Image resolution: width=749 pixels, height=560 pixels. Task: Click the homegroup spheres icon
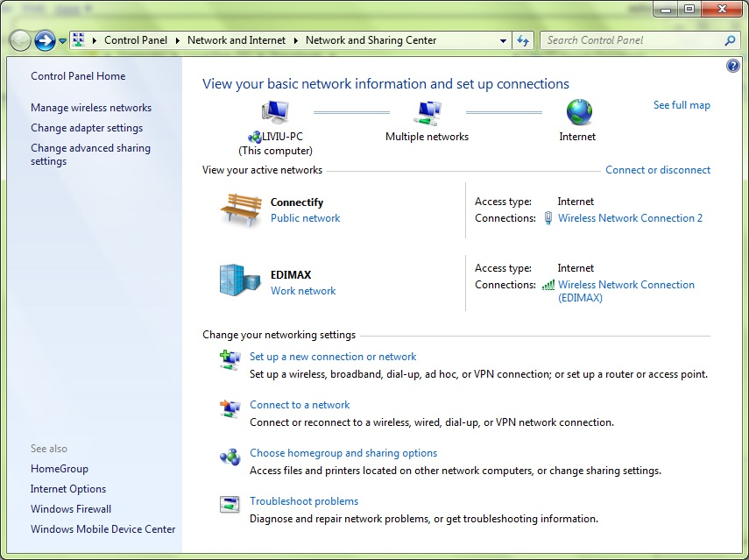coord(230,457)
